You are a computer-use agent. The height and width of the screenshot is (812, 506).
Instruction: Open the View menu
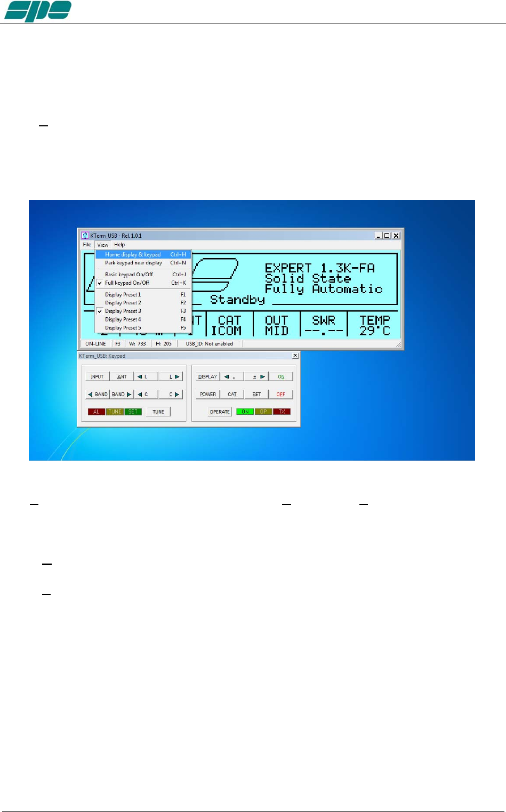(103, 245)
